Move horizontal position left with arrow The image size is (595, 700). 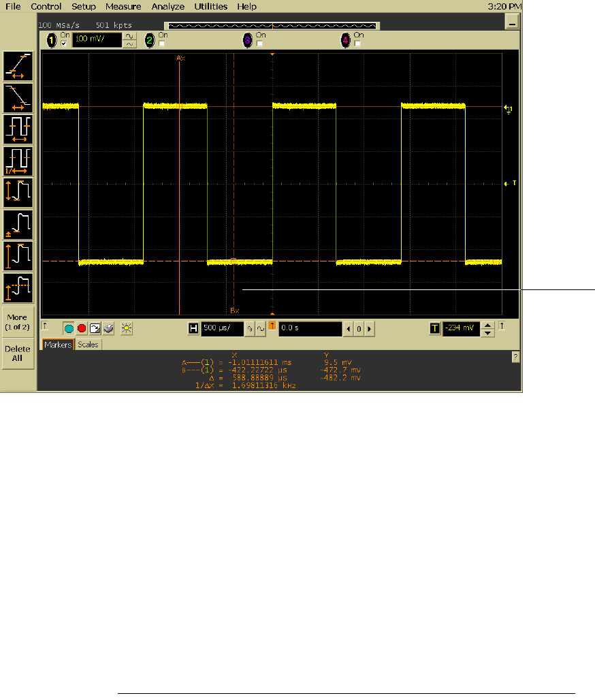point(349,329)
